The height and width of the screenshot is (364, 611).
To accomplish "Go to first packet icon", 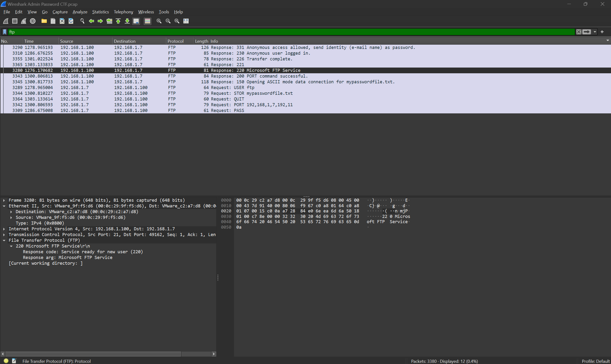I will click(x=118, y=21).
